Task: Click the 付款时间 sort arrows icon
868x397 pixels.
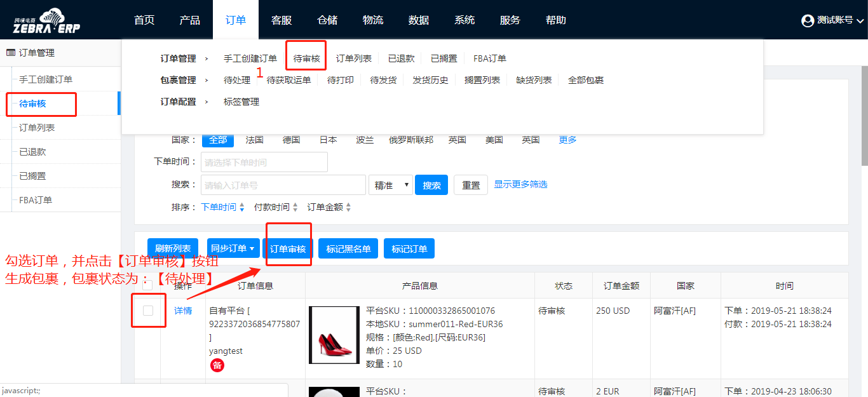Action: 295,207
